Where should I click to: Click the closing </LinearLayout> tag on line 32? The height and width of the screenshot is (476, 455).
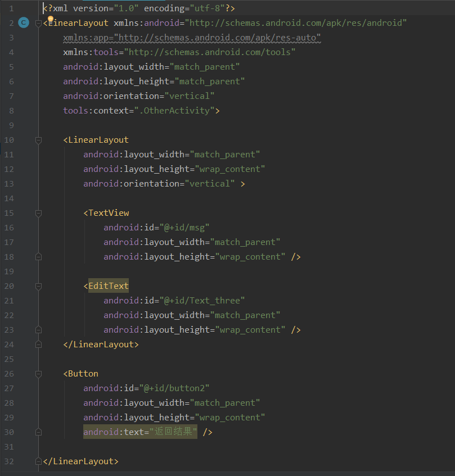[x=81, y=461]
